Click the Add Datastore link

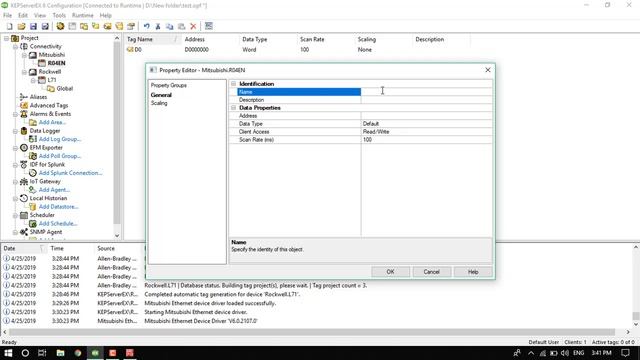point(58,207)
